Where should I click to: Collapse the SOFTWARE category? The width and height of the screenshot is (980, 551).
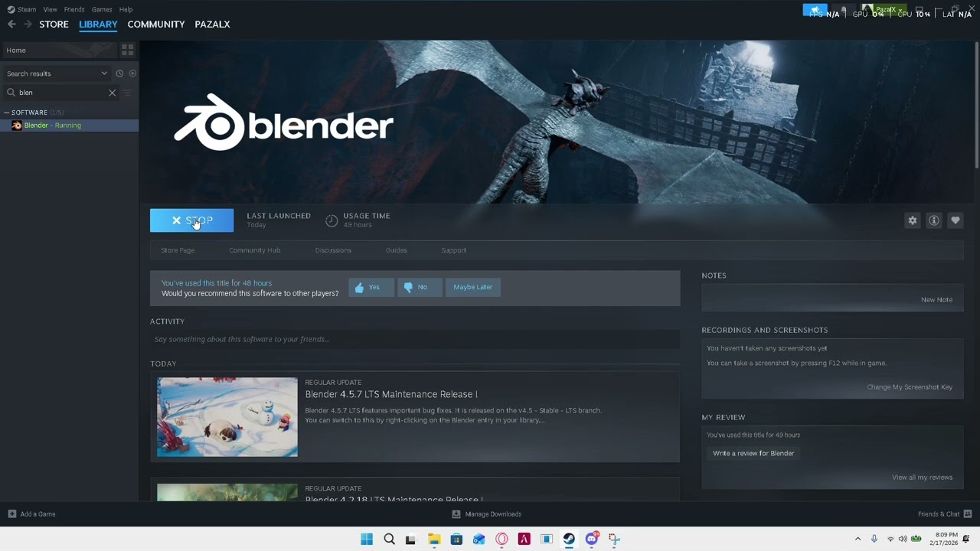(x=5, y=112)
